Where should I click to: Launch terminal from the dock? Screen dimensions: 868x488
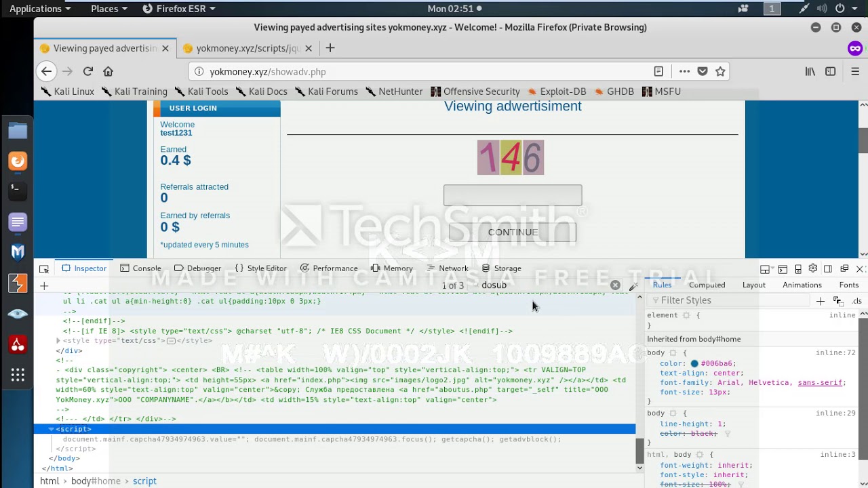click(x=18, y=191)
